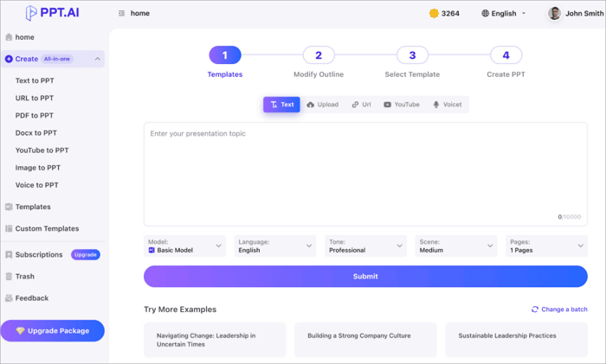Screen dimensions: 606x364
Task: Click the Basic Model icon
Action: pyautogui.click(x=151, y=250)
